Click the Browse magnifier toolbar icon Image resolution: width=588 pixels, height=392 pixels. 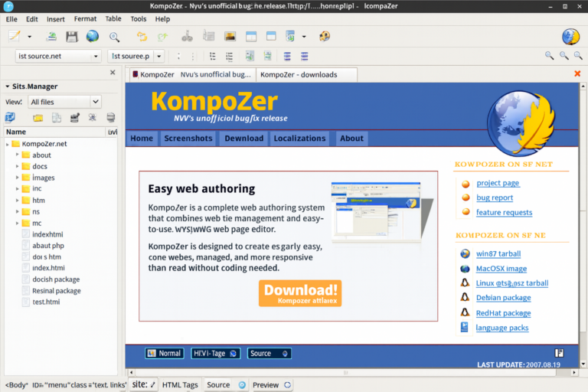(114, 37)
